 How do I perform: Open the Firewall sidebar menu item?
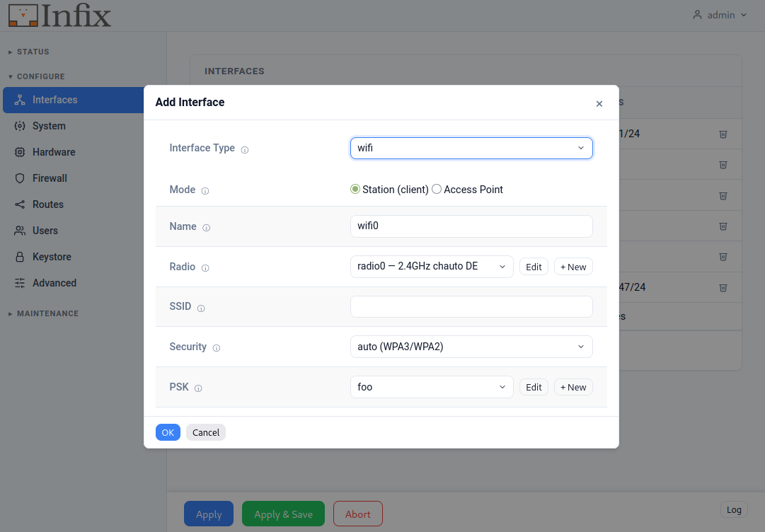[50, 178]
